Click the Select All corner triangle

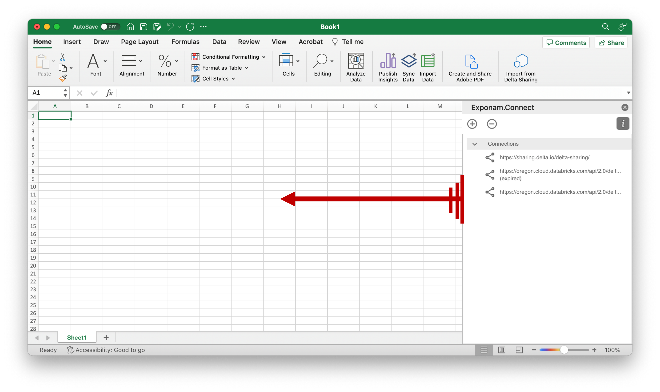(x=34, y=107)
